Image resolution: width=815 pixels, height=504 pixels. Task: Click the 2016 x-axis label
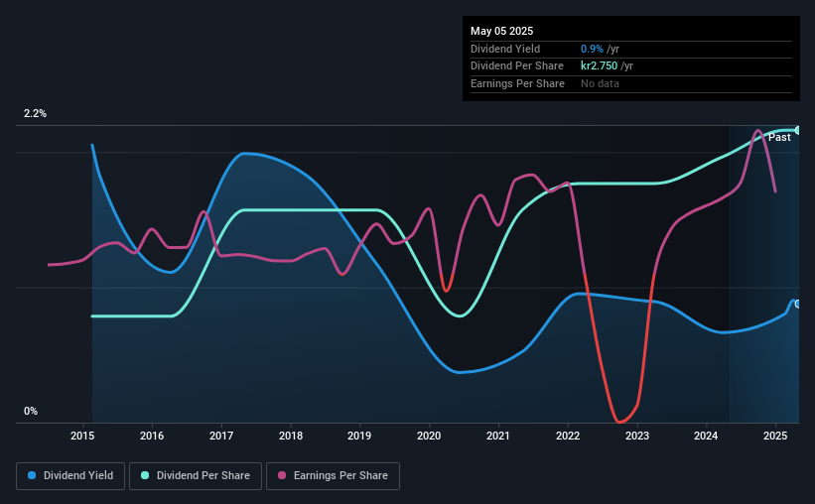tap(152, 436)
